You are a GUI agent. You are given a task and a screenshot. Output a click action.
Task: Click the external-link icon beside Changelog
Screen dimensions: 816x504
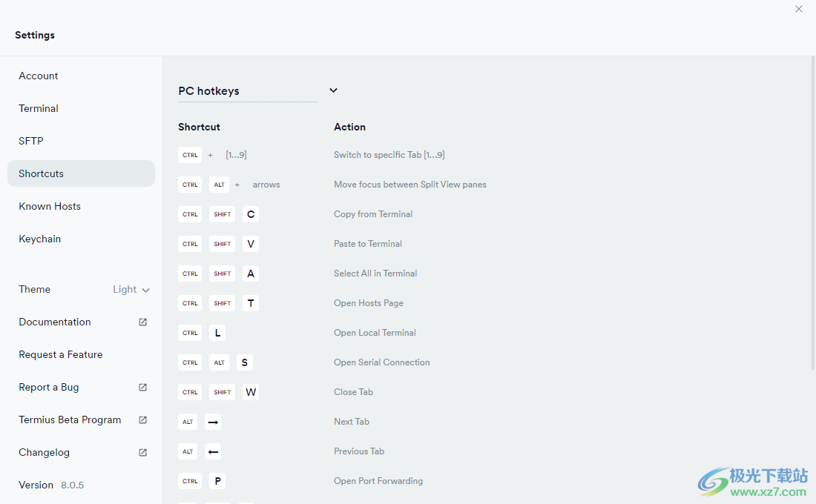pos(142,453)
